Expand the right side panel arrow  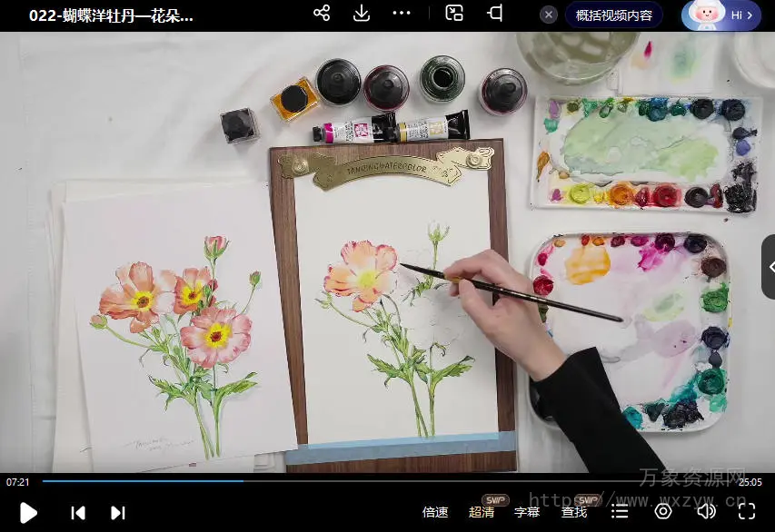click(x=768, y=266)
